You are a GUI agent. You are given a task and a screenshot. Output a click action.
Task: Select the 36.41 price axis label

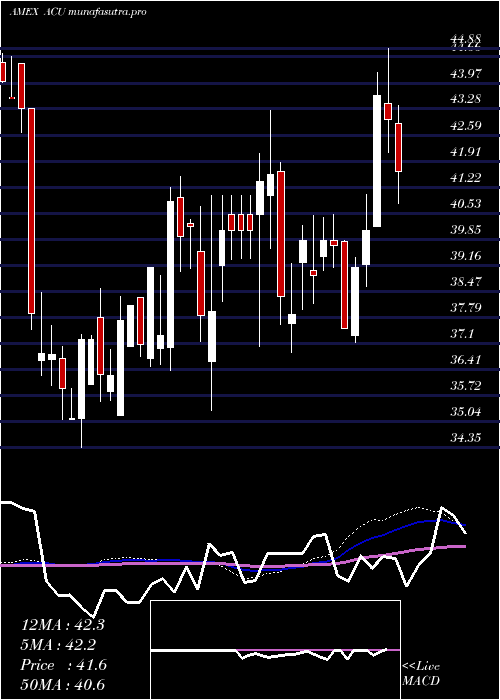(466, 360)
